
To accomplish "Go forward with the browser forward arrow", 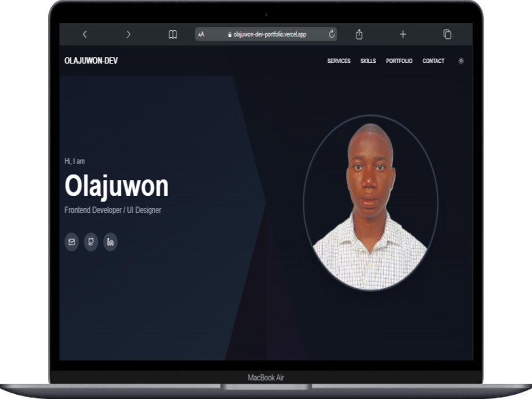I will click(128, 34).
